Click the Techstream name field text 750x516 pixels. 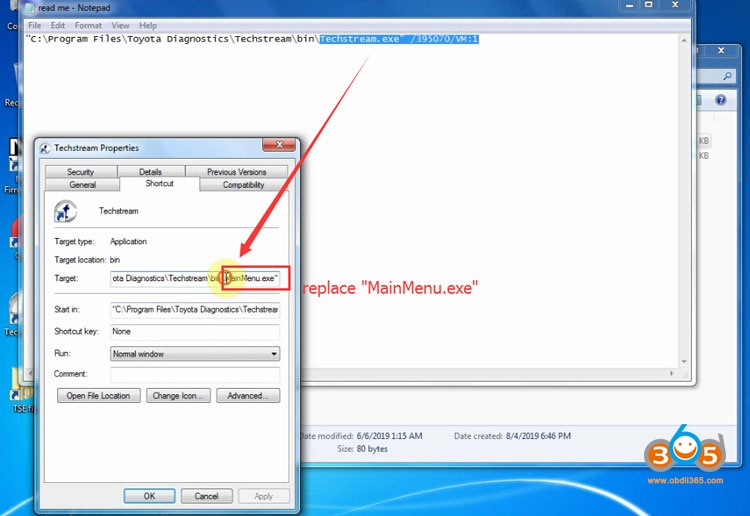pos(119,211)
